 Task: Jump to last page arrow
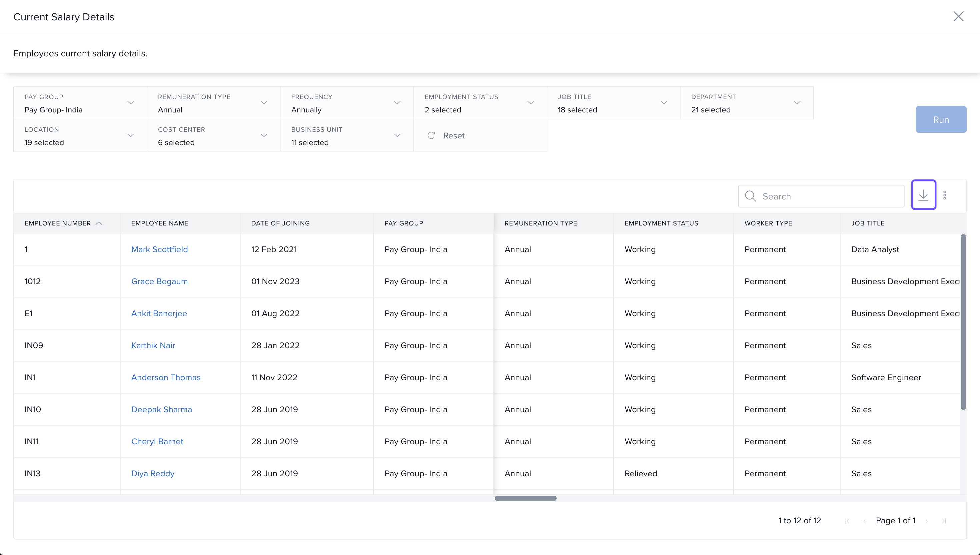pos(944,521)
